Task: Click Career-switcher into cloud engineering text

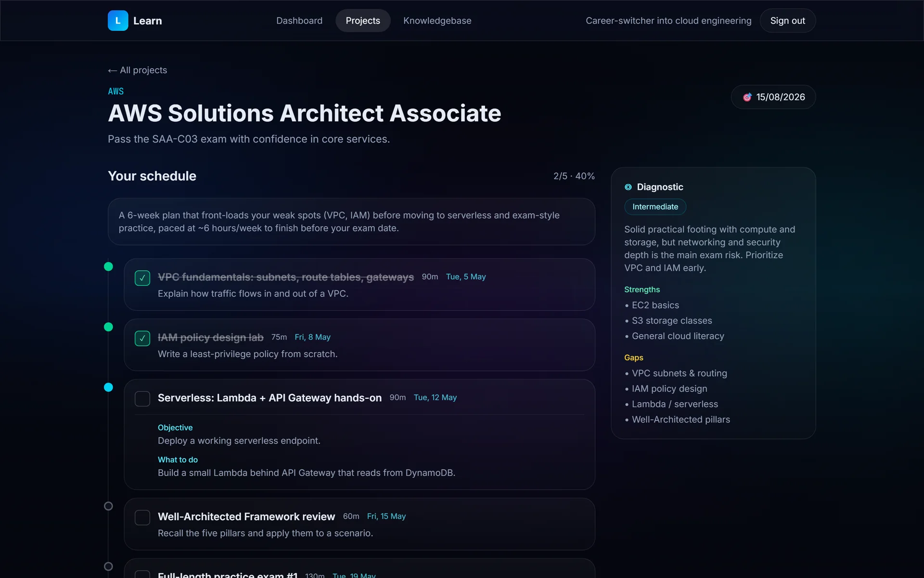Action: (x=668, y=21)
